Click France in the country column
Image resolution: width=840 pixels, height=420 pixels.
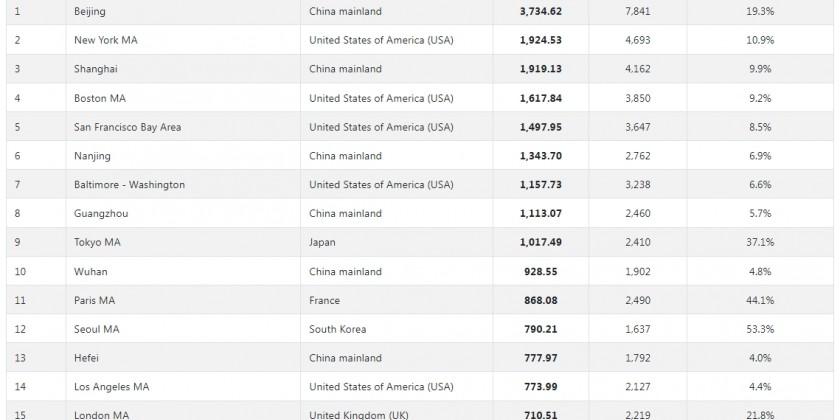(324, 300)
